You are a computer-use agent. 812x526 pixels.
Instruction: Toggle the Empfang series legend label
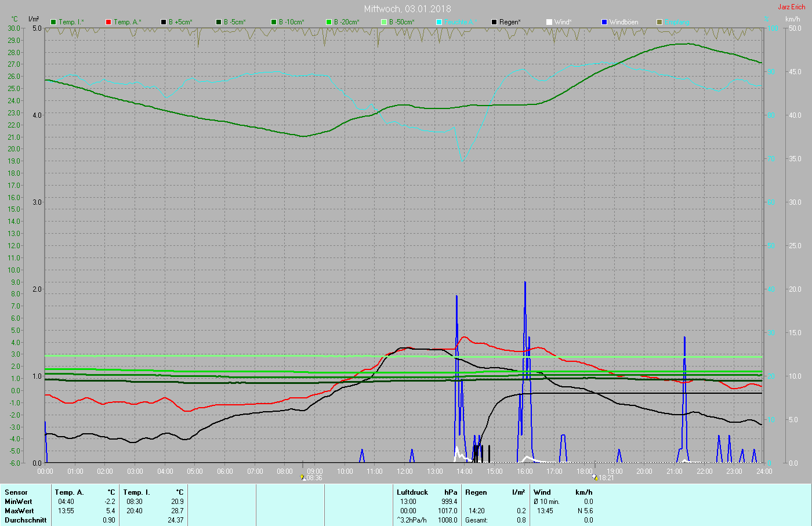(677, 22)
